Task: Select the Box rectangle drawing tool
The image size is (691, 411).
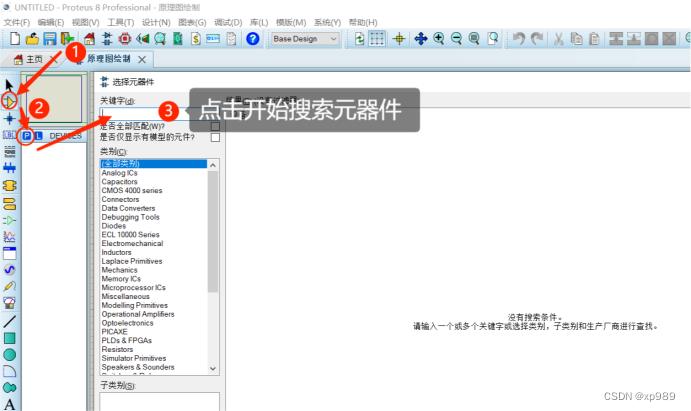Action: pyautogui.click(x=9, y=338)
